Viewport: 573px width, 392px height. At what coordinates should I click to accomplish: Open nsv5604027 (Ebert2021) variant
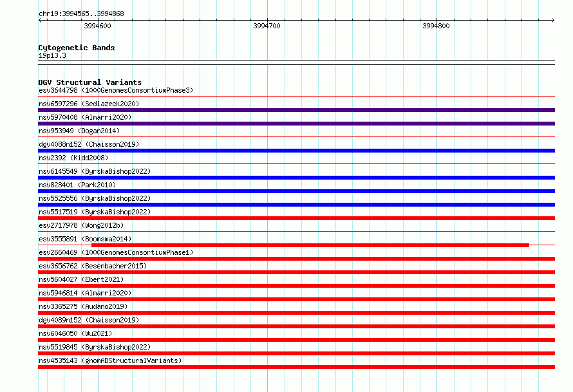coord(81,279)
